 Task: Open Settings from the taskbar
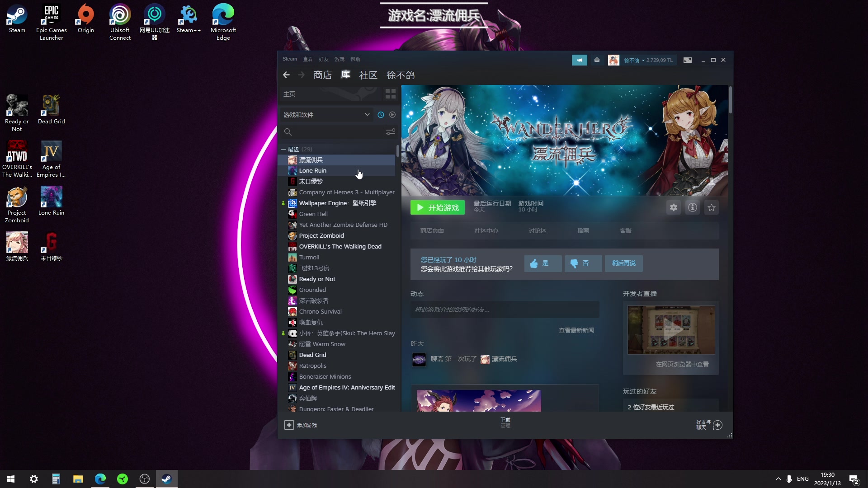tap(33, 479)
